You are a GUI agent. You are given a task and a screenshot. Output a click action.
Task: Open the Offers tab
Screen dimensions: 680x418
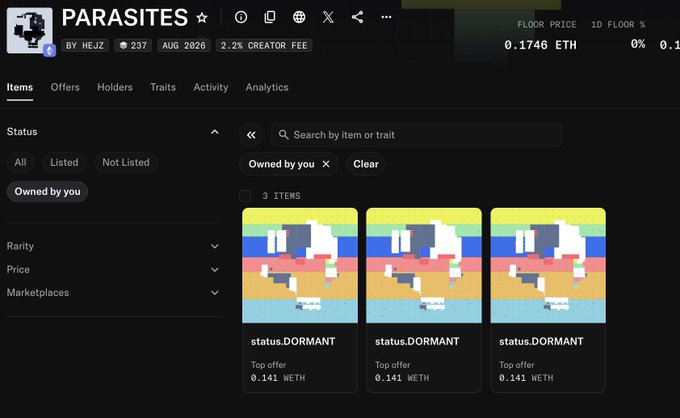click(x=65, y=87)
